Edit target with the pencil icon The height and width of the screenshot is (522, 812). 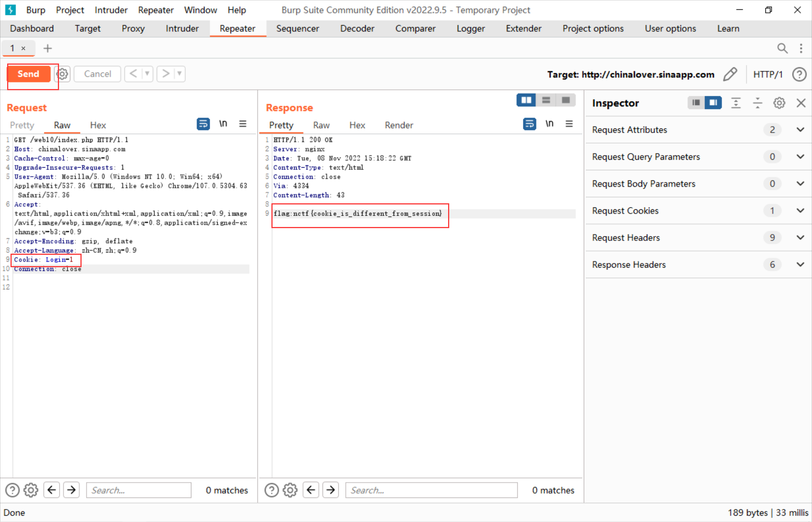[730, 74]
